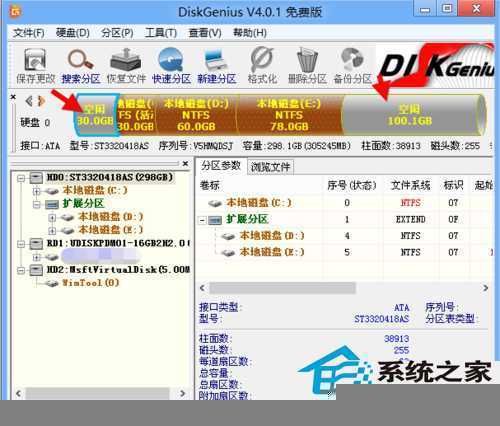Expand 本地磁盘 (C:) in the tree
Viewport: 500px width, 426px height.
click(36, 191)
